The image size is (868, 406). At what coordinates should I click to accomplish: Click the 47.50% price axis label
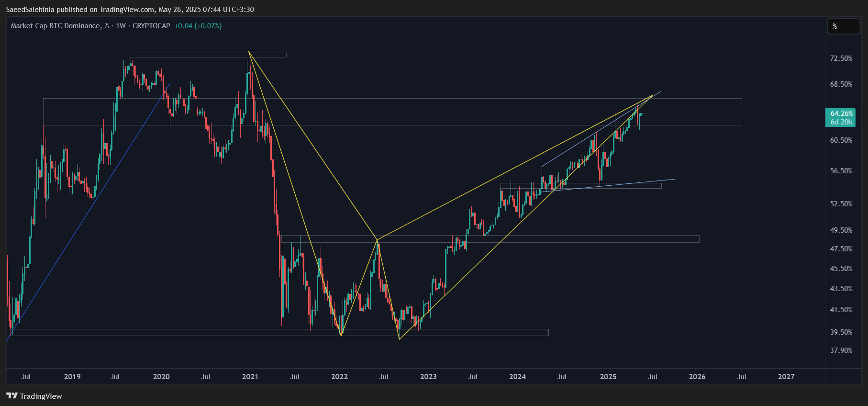tap(841, 249)
